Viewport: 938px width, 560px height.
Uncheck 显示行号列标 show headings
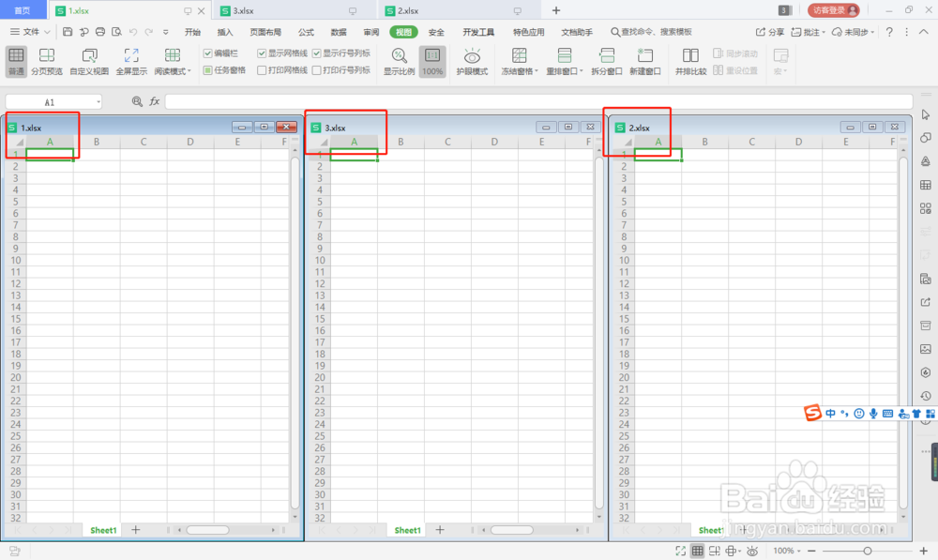coord(341,53)
